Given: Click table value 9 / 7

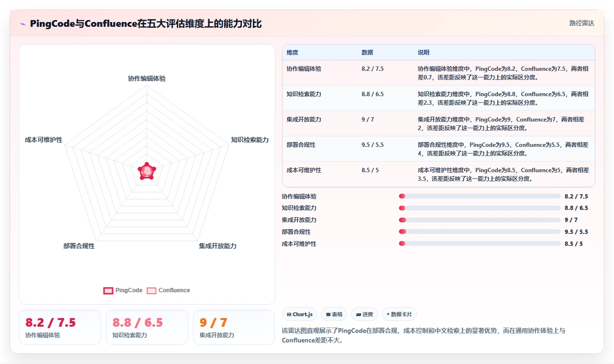Looking at the screenshot, I should [368, 120].
